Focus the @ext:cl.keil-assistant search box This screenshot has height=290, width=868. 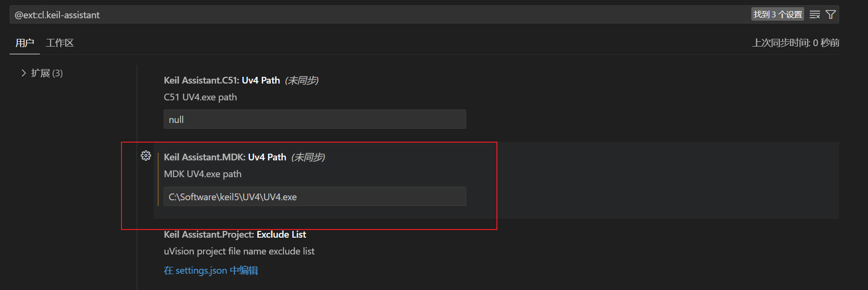[x=379, y=15]
